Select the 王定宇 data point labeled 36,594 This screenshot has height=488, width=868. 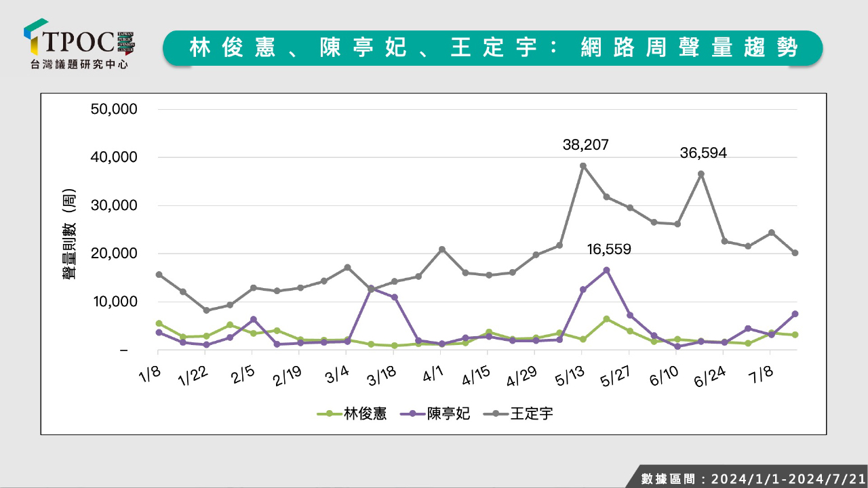pyautogui.click(x=701, y=174)
